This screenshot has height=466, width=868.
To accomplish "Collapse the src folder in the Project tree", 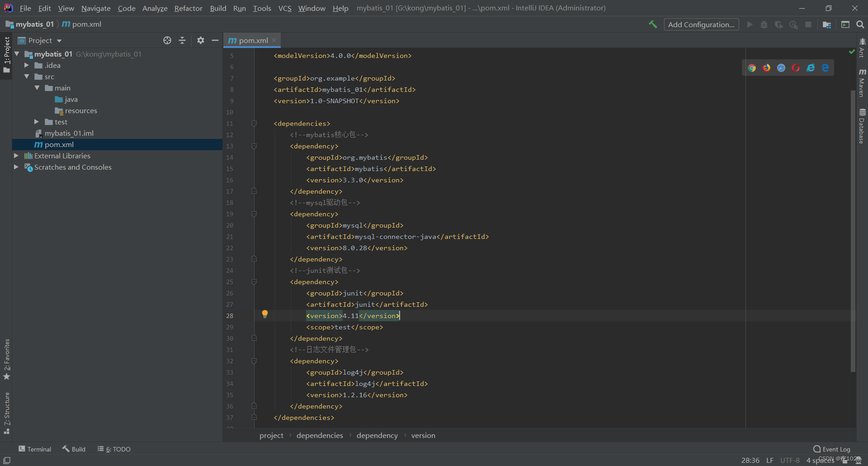I will tap(27, 76).
